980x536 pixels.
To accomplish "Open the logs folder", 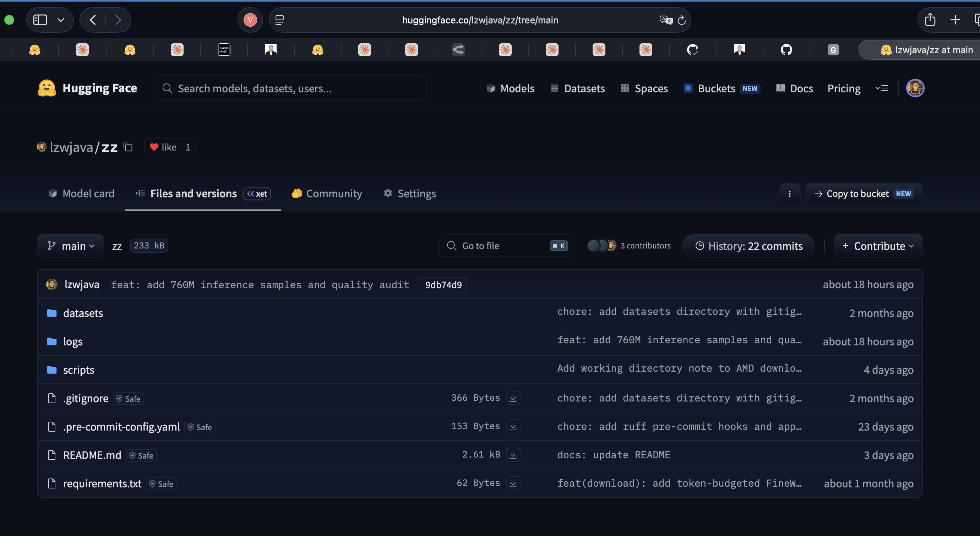I will [73, 341].
